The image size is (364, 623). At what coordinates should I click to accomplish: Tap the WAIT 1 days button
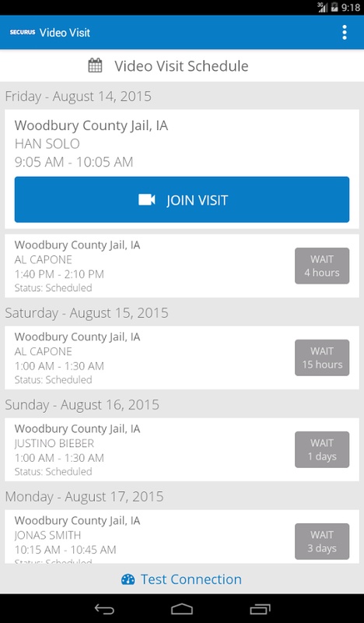tap(322, 449)
